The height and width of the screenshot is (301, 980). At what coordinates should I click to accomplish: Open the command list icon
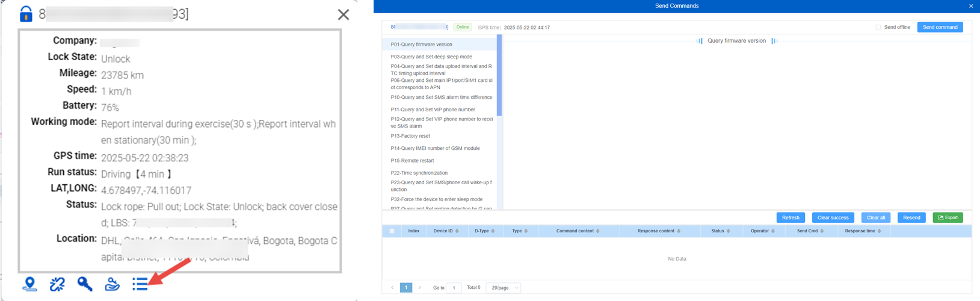(x=140, y=284)
